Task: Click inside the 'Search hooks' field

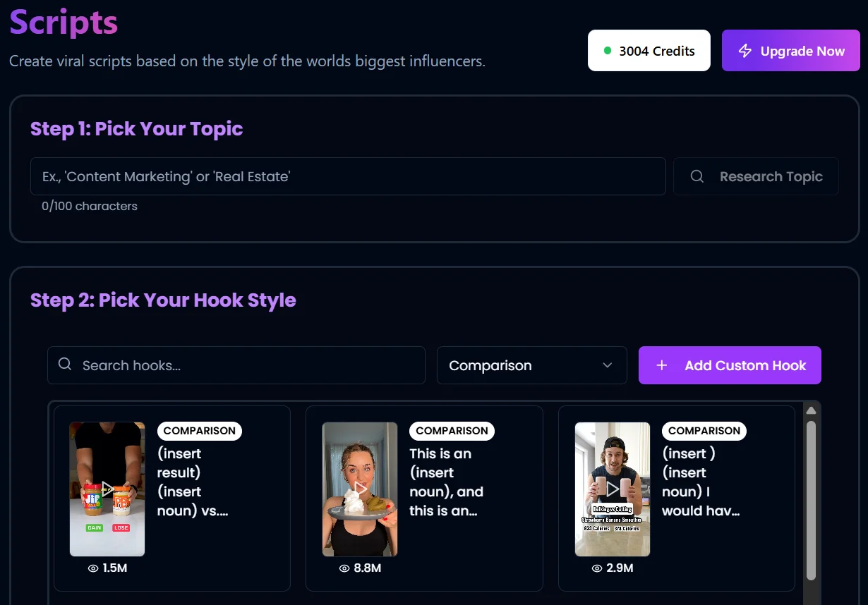Action: (236, 365)
